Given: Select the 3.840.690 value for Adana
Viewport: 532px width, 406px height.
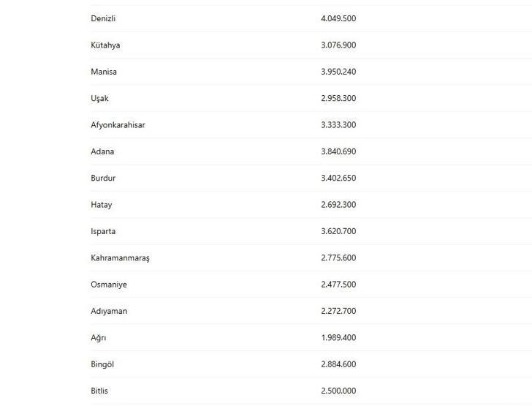Looking at the screenshot, I should click(338, 151).
